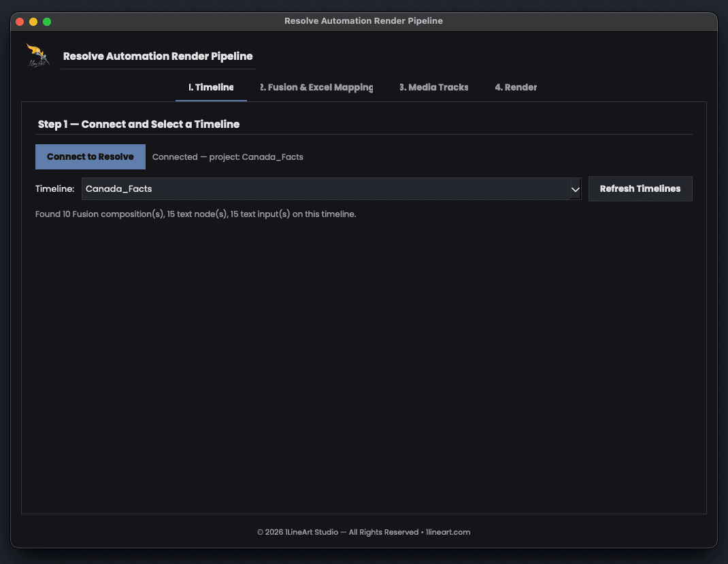Click the 'Step 1 — Connect and Select a Timeline' heading
The width and height of the screenshot is (728, 564).
[138, 125]
